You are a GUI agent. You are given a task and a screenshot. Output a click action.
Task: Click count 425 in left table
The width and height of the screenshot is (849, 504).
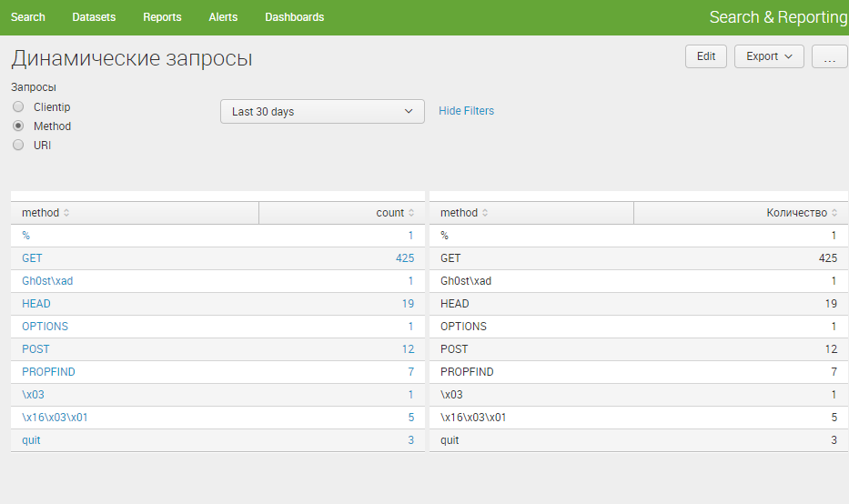pyautogui.click(x=405, y=258)
